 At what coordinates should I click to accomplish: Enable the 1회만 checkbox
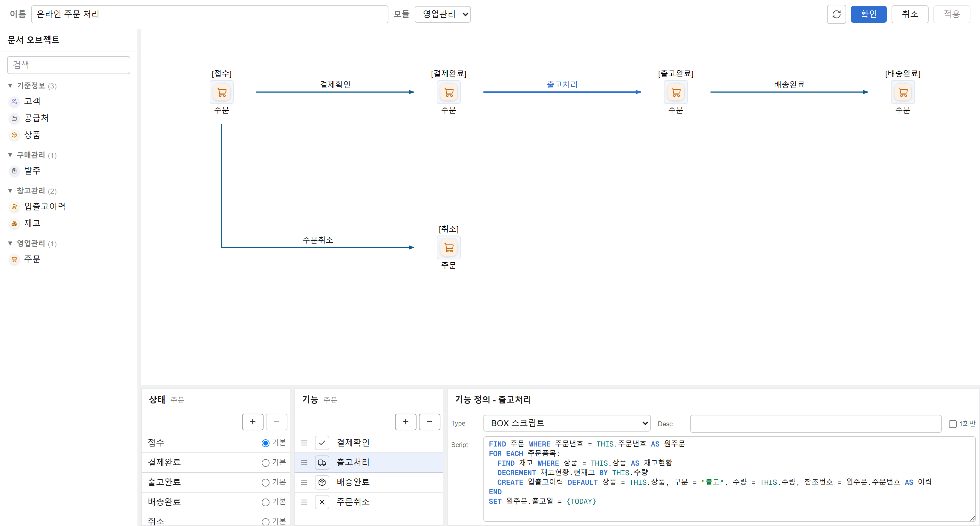point(952,424)
